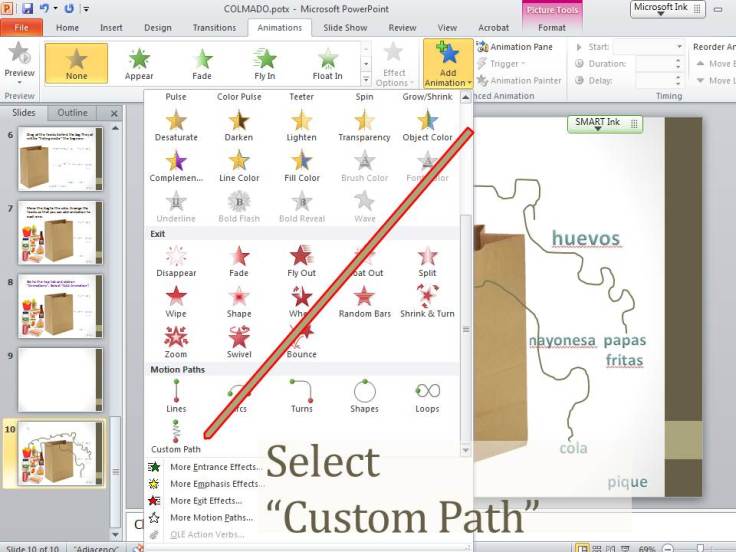Click the Animation Painter button
Viewport: 736px width, 552px height.
click(519, 81)
